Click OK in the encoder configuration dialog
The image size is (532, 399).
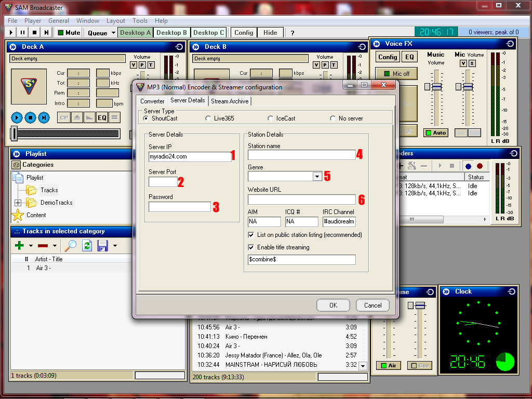pos(333,305)
